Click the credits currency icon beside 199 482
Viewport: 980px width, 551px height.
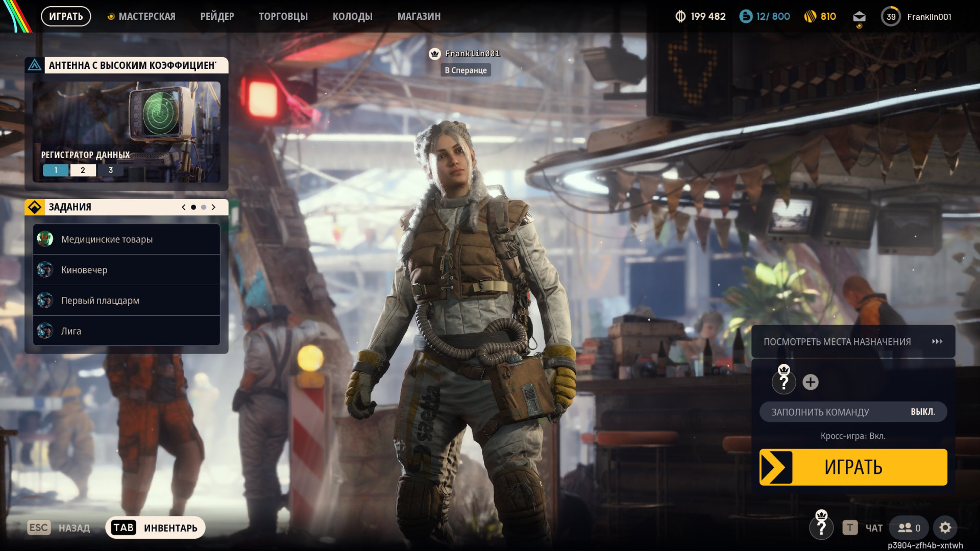[x=680, y=16]
